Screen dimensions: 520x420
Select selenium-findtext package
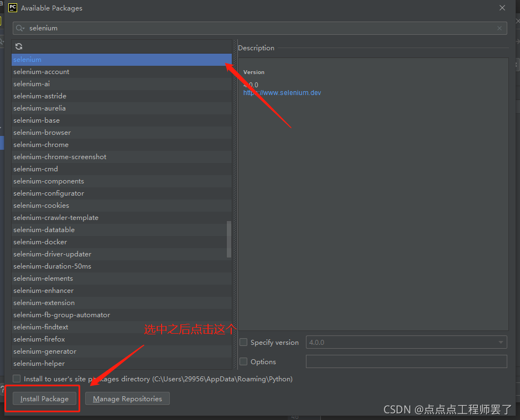coord(121,327)
